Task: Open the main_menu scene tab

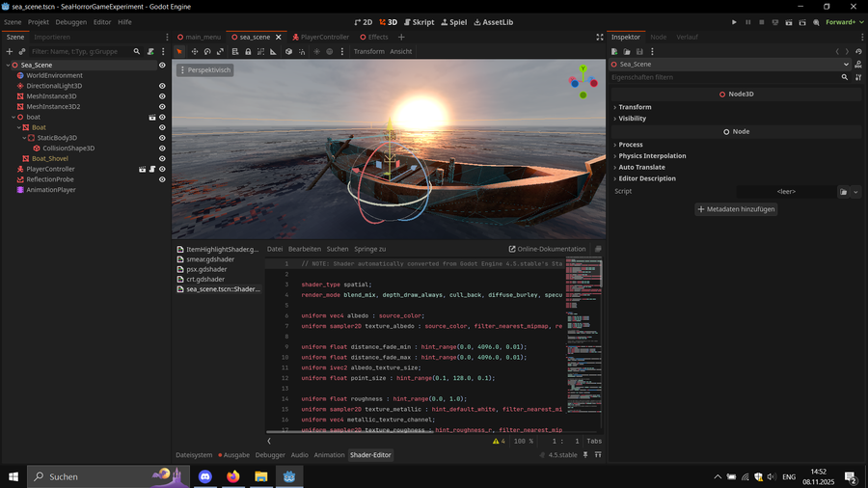Action: pyautogui.click(x=200, y=37)
